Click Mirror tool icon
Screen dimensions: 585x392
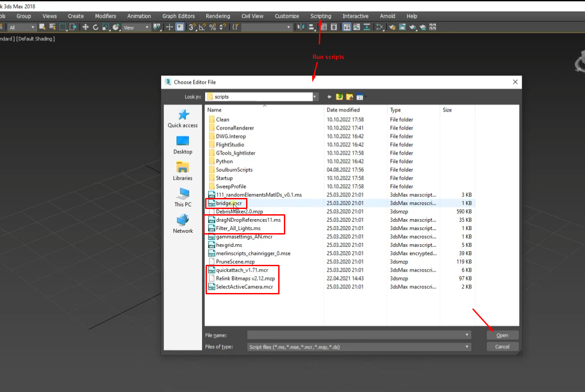pyautogui.click(x=301, y=27)
